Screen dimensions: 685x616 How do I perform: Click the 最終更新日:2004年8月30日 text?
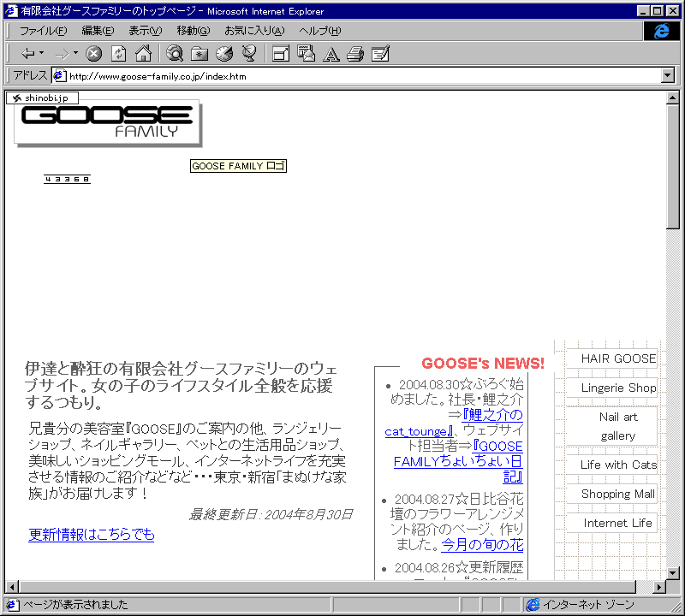pos(271,514)
